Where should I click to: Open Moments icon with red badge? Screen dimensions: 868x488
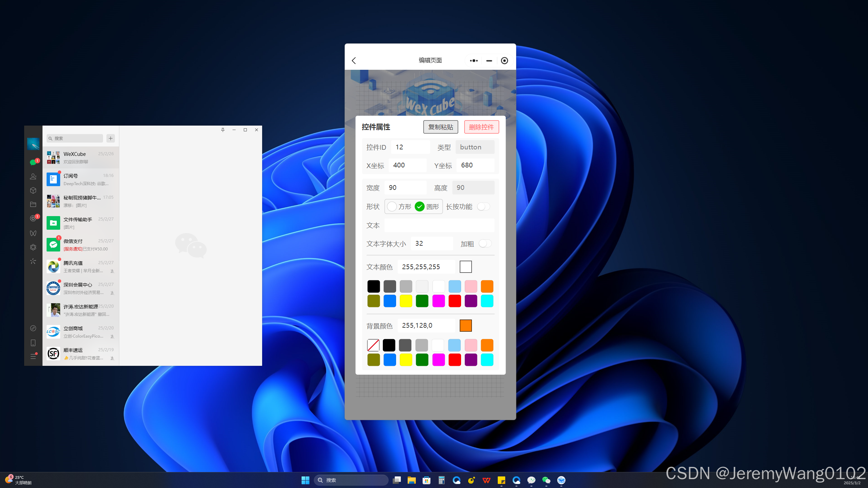pos(33,218)
